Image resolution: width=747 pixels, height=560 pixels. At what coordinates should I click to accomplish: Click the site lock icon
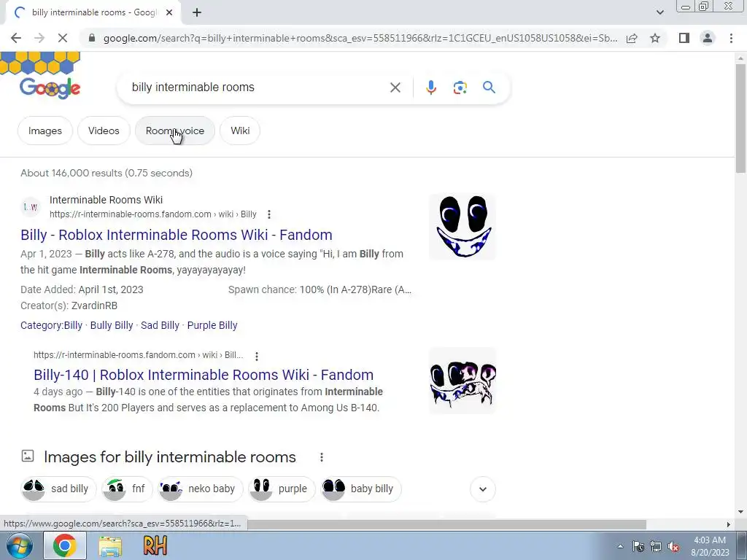point(92,38)
